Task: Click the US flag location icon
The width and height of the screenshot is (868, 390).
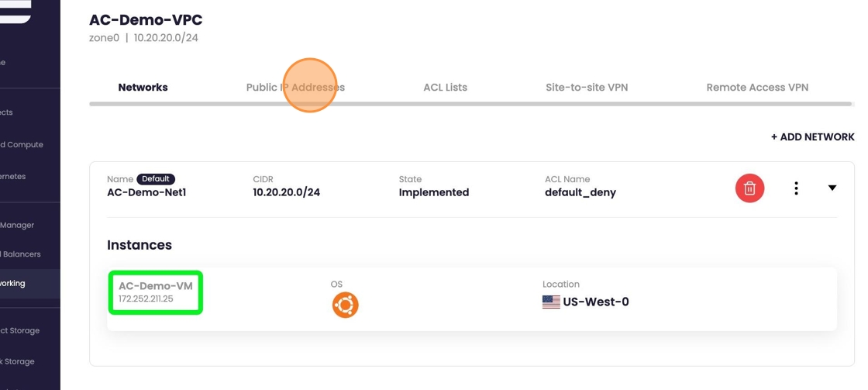Action: [551, 302]
